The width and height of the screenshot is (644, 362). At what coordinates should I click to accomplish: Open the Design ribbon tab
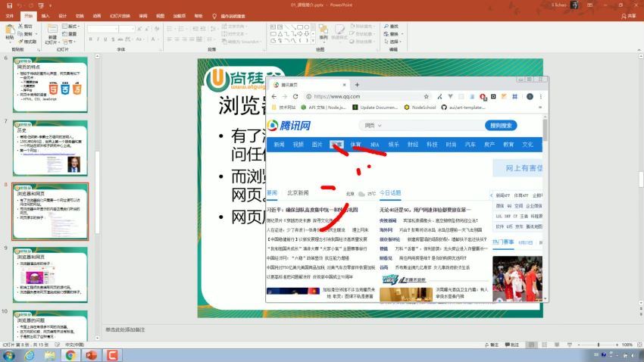click(x=62, y=16)
